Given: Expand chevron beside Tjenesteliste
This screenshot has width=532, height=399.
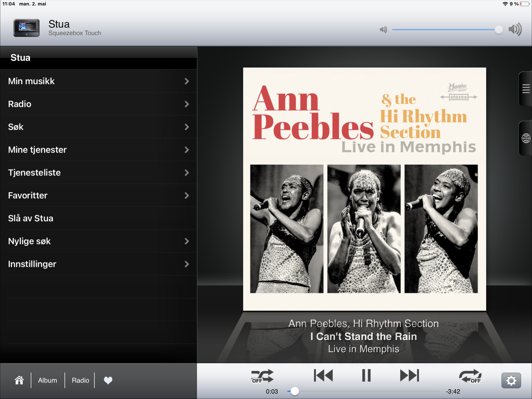Looking at the screenshot, I should click(187, 173).
